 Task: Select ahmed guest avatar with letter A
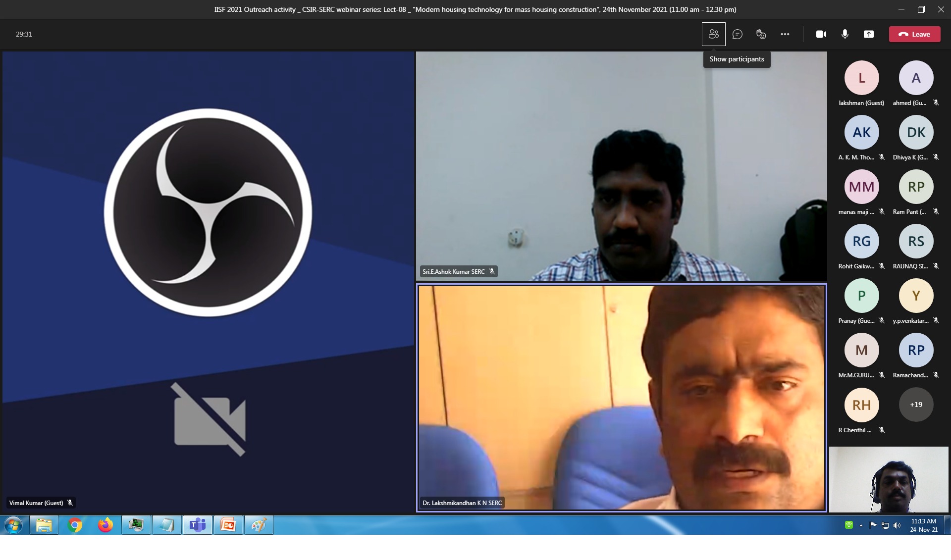[916, 78]
